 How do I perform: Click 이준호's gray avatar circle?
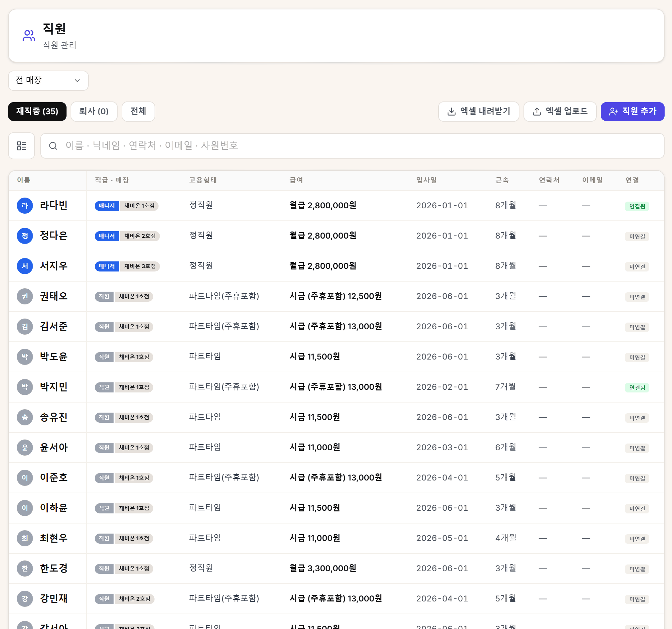[x=25, y=478]
